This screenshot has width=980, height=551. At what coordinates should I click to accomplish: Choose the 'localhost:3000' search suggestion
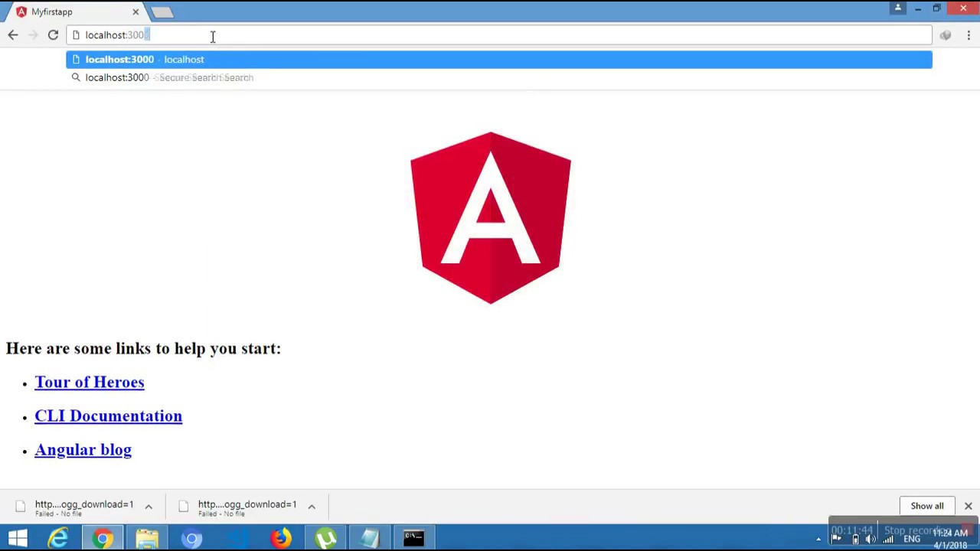point(499,77)
